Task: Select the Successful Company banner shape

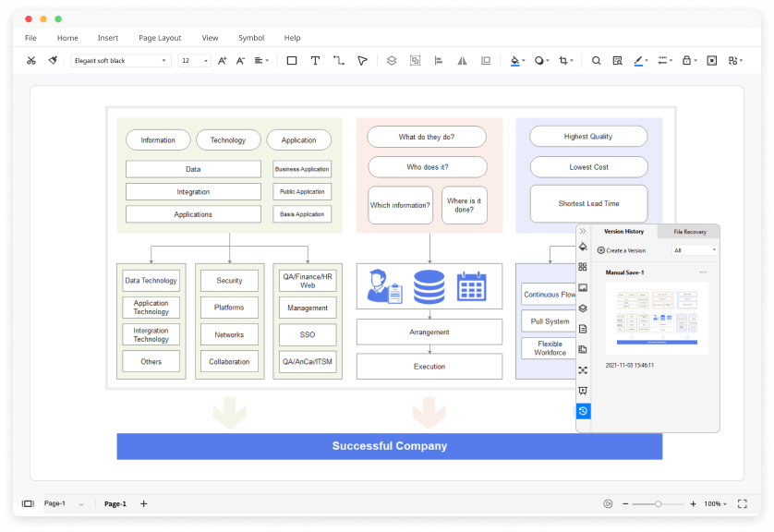Action: [x=390, y=446]
